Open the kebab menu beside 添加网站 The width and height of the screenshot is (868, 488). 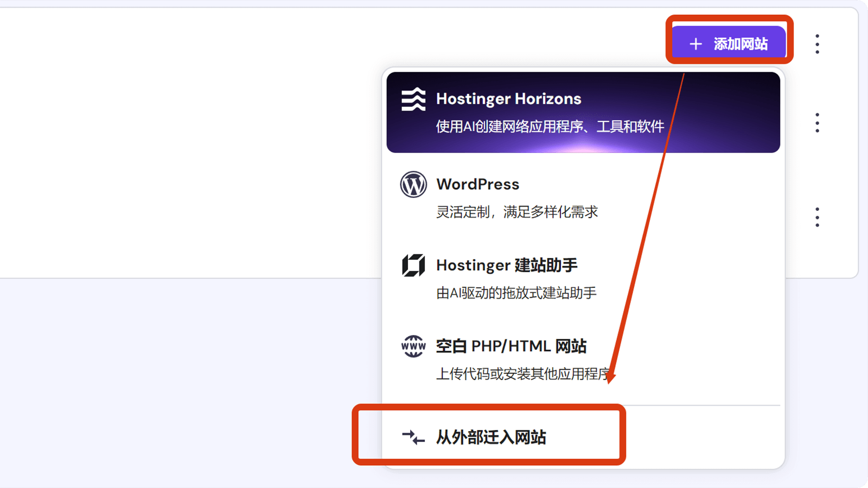tap(817, 44)
